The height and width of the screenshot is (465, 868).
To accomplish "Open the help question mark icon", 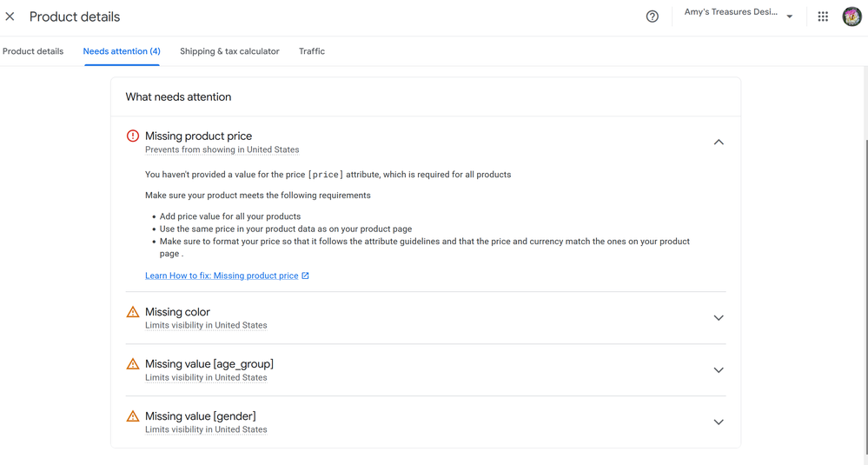I will click(652, 17).
